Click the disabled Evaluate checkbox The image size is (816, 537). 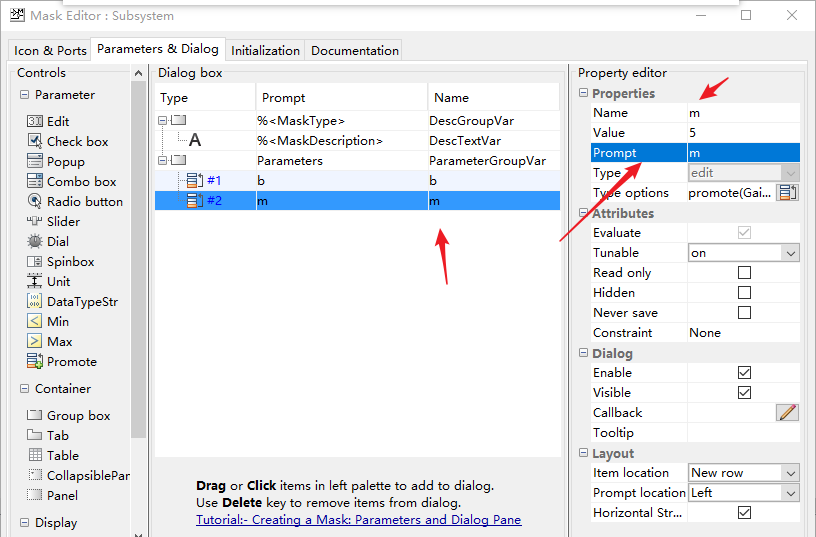745,233
